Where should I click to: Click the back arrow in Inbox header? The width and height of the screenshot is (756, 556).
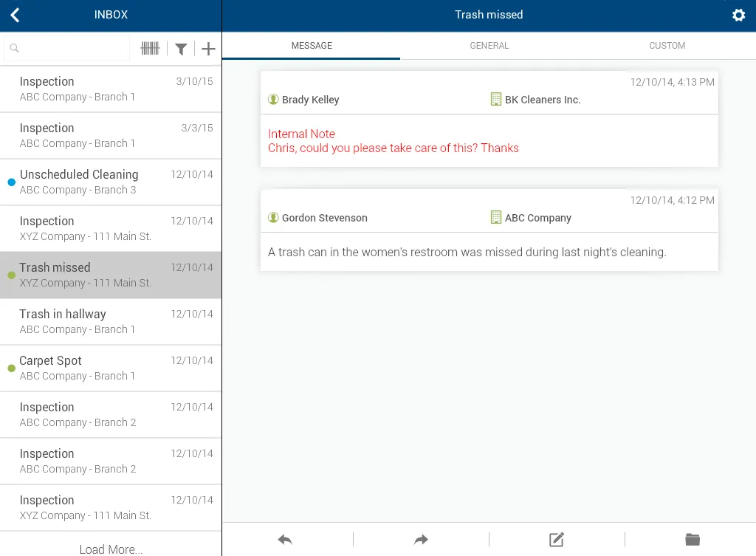coord(16,15)
